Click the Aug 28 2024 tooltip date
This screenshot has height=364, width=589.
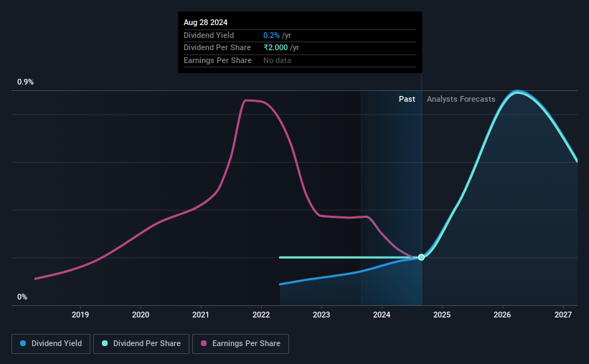(205, 22)
